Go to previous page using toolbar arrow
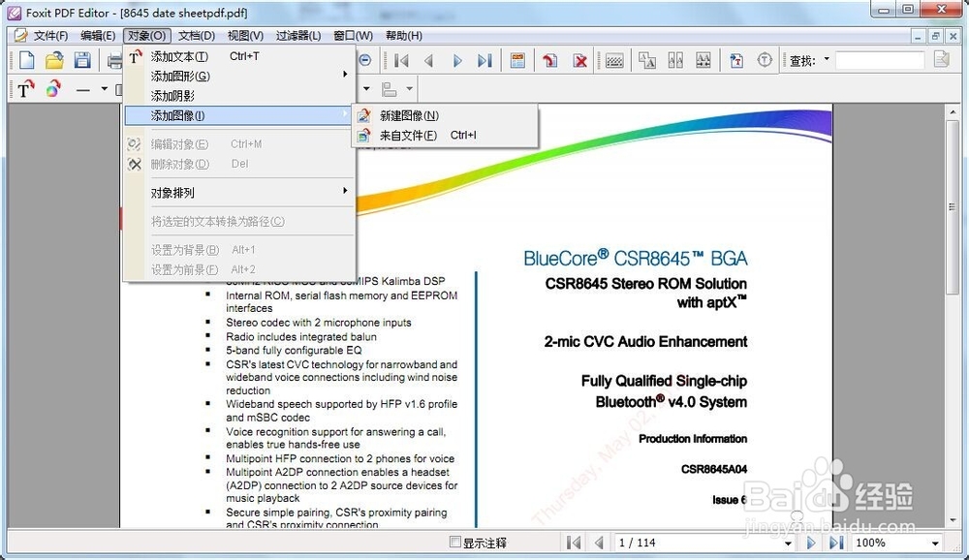Image resolution: width=969 pixels, height=560 pixels. click(429, 61)
